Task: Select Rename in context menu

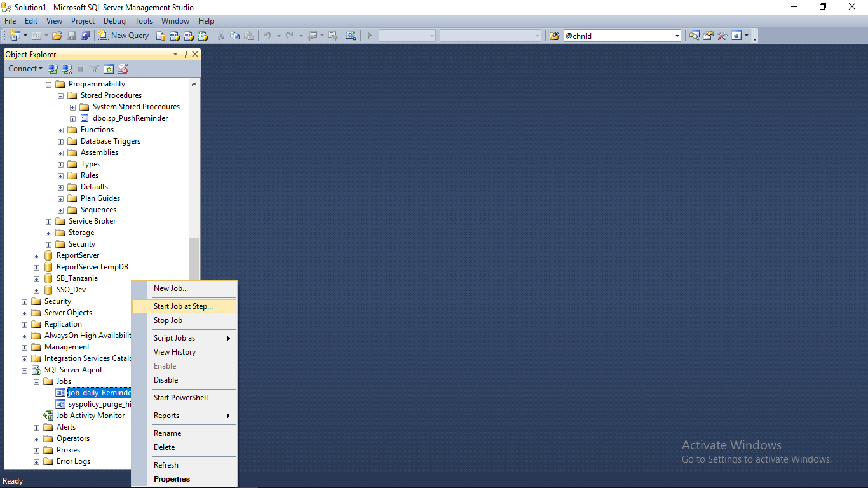Action: pos(184,433)
